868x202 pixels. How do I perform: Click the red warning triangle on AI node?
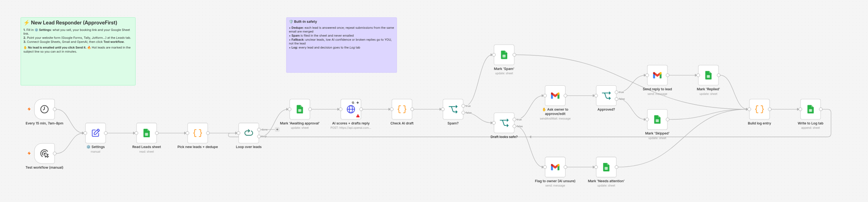(x=358, y=116)
